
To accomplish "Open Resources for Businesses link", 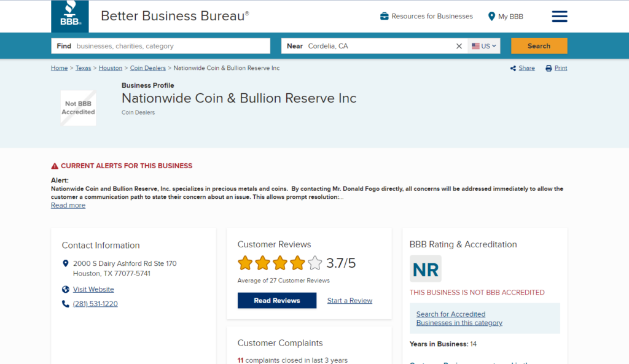I will (432, 16).
